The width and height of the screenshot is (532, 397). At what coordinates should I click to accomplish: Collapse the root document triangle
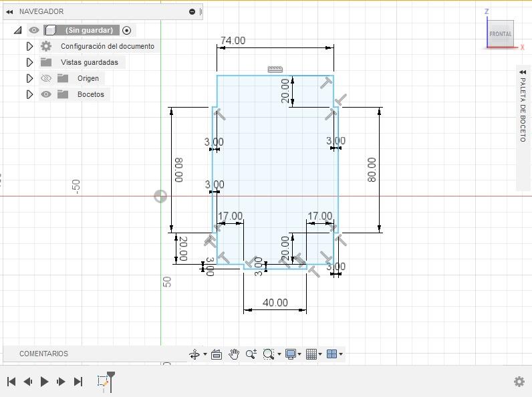click(17, 30)
